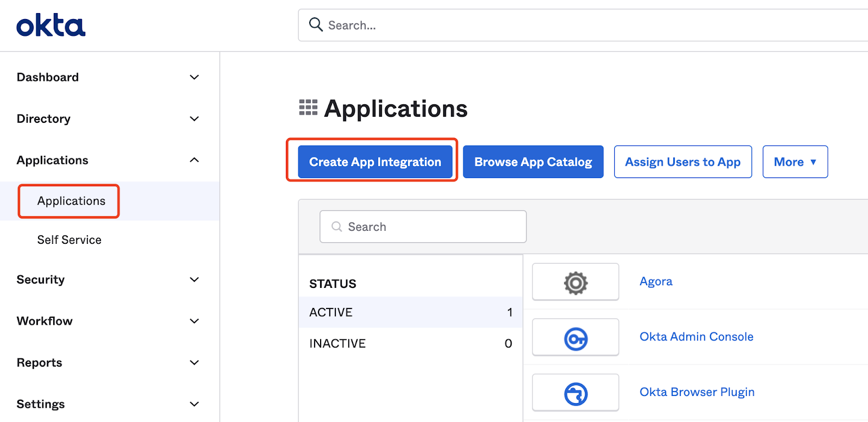Open Reports in sidebar
The height and width of the screenshot is (422, 868).
click(x=40, y=362)
